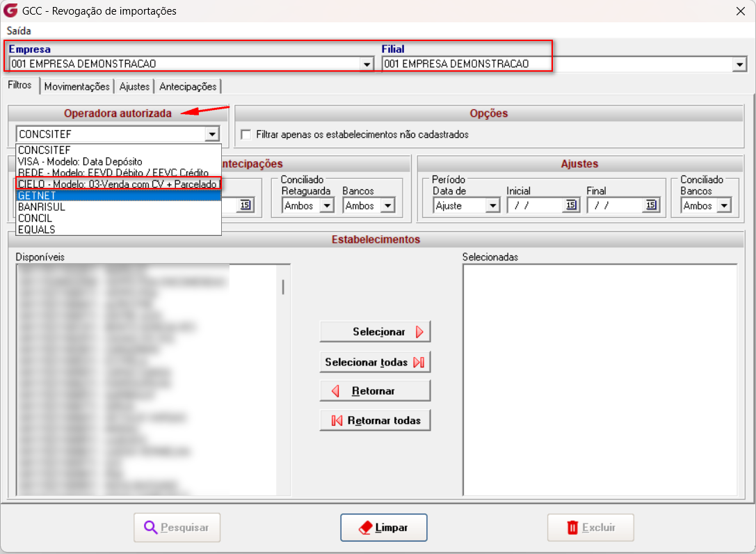Screen dimensions: 756x554
Task: Enable filtrar apenas estabelecimentos não cadastrados
Action: tap(246, 134)
